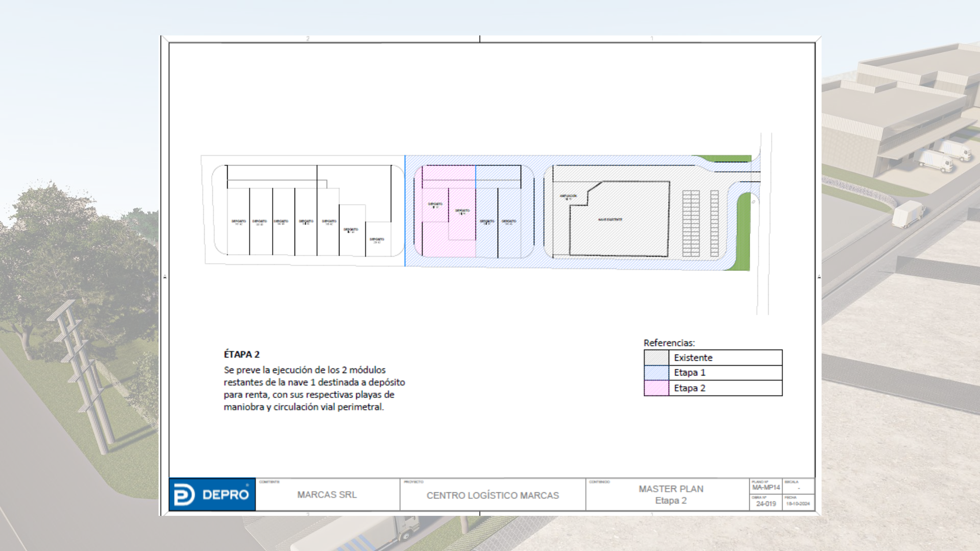
Task: Click the grey Existente legend swatch
Action: (x=656, y=358)
